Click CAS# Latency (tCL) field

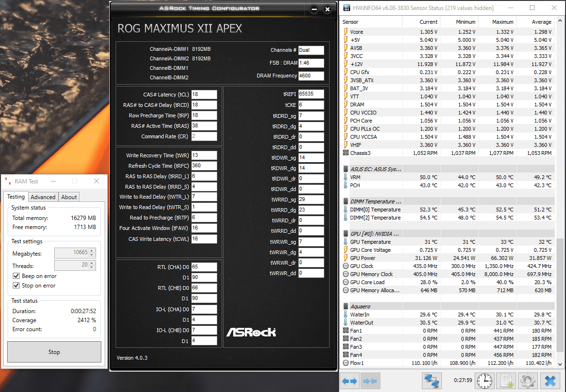(x=204, y=95)
